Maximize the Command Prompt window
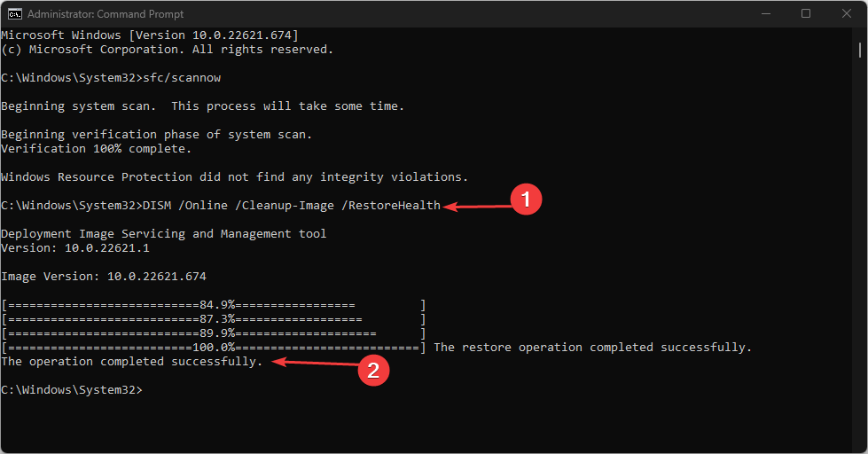 pos(805,13)
